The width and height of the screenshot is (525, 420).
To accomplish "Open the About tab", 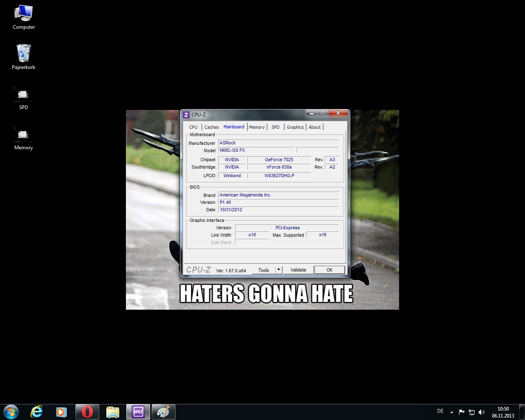I will [315, 127].
